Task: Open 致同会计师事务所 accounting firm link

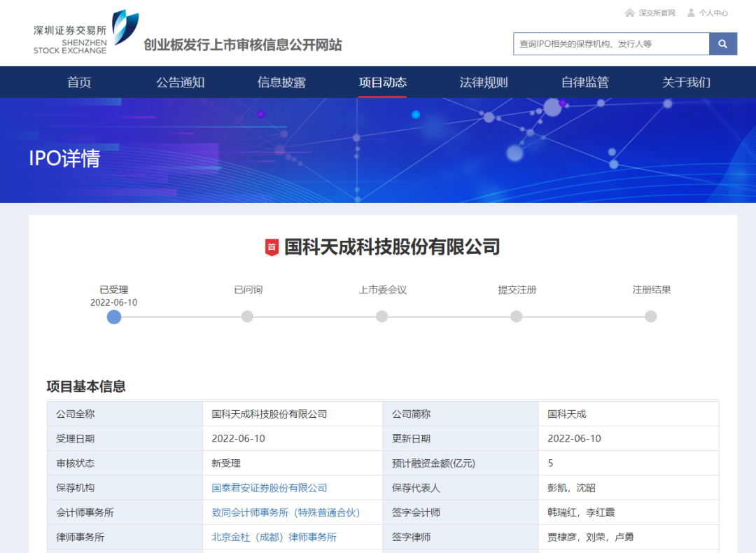Action: point(286,512)
